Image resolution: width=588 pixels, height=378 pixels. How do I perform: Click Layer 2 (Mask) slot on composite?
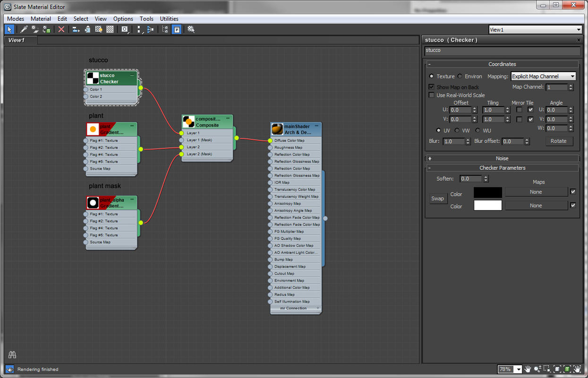click(x=207, y=154)
